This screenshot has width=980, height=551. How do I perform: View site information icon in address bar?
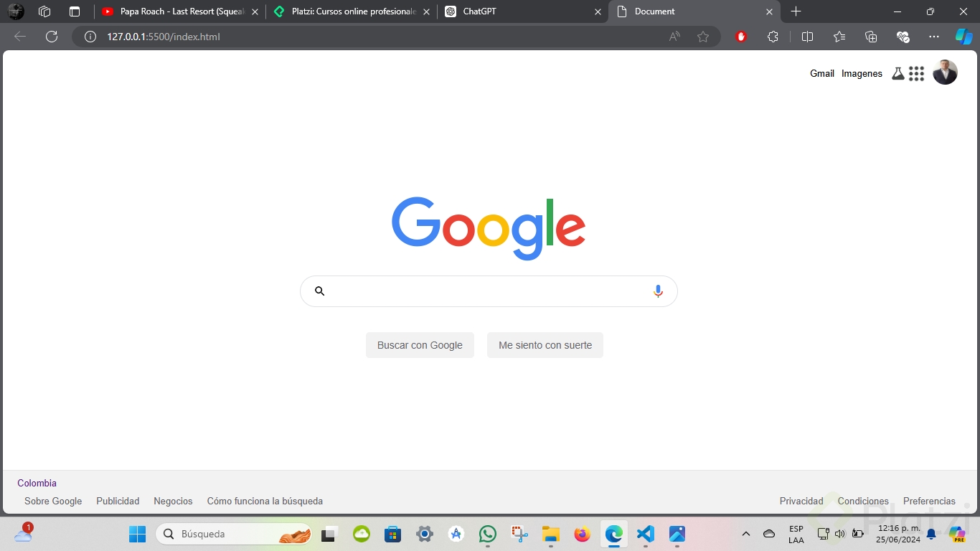tap(90, 37)
